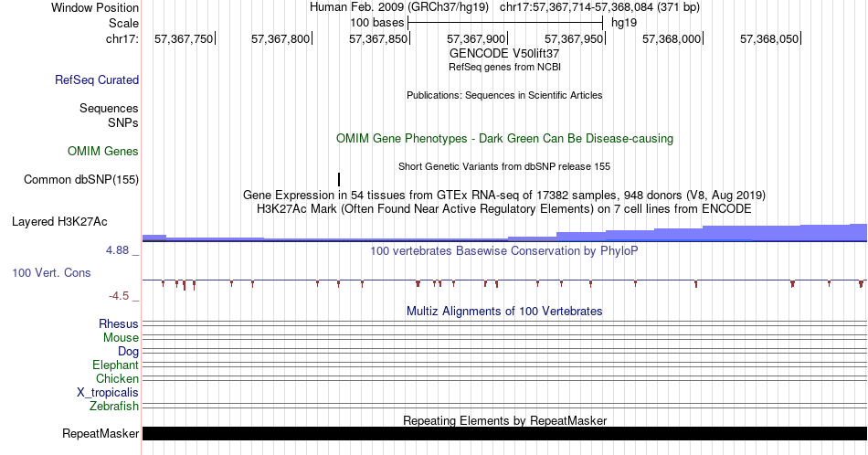The height and width of the screenshot is (455, 868).
Task: Click the H3K27Ac blue signal histogram
Action: [504, 233]
